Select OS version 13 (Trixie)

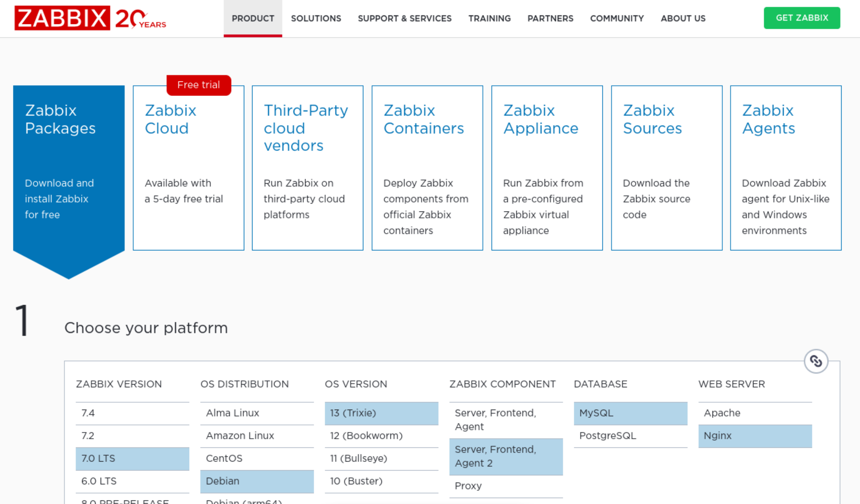click(381, 413)
